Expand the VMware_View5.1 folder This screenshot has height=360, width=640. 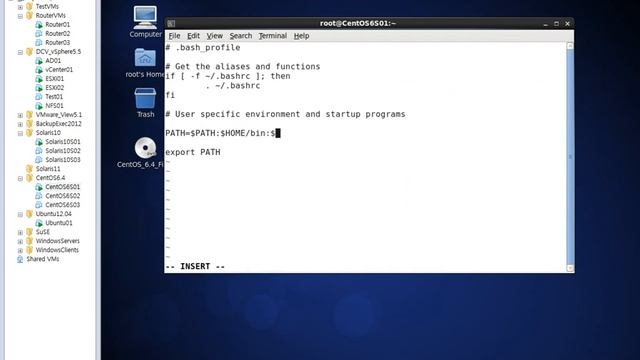[20, 115]
